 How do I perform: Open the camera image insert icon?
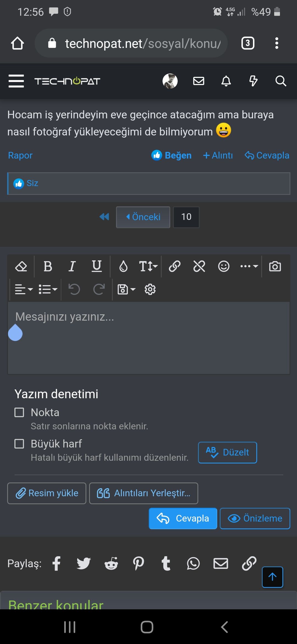click(x=275, y=266)
